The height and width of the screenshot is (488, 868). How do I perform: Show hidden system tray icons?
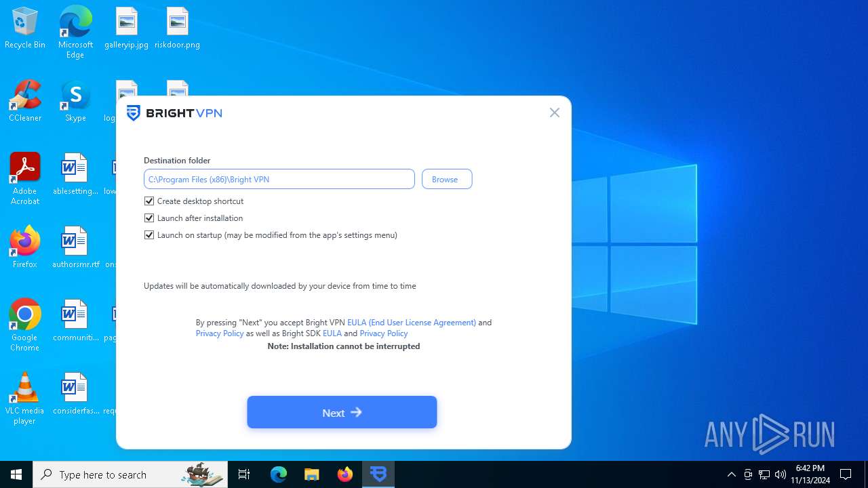[731, 474]
